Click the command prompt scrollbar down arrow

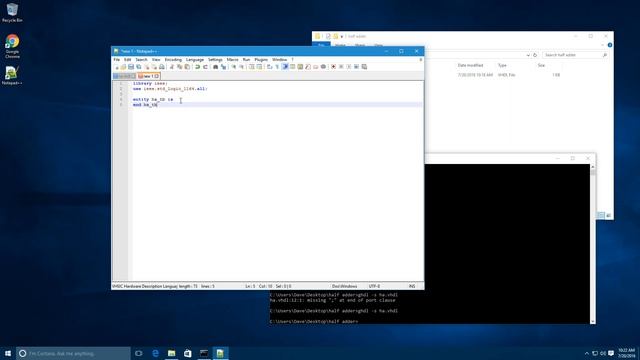[593, 322]
